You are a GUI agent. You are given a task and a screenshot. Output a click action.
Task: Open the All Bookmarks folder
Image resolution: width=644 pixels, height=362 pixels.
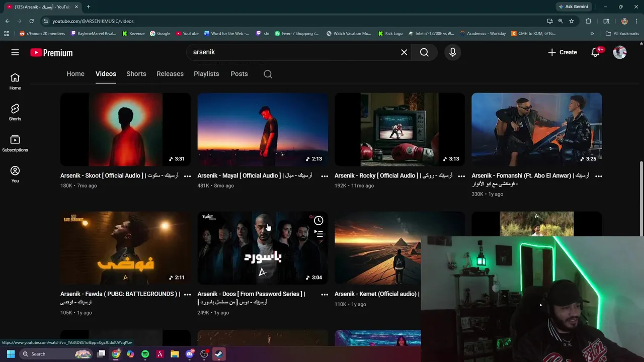(622, 34)
